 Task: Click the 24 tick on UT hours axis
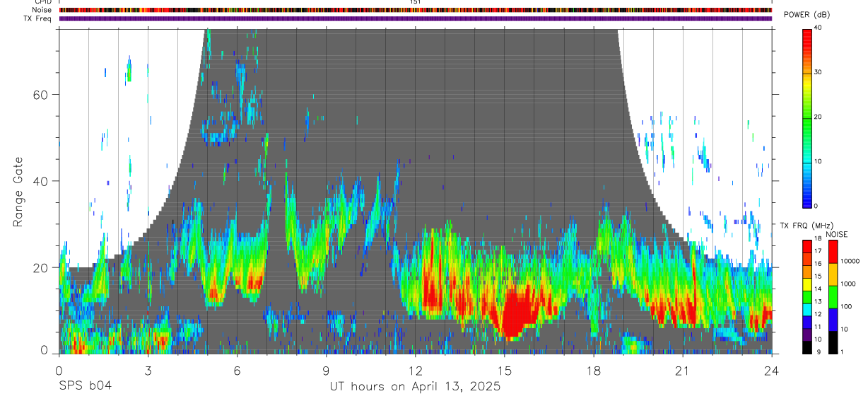tap(771, 371)
